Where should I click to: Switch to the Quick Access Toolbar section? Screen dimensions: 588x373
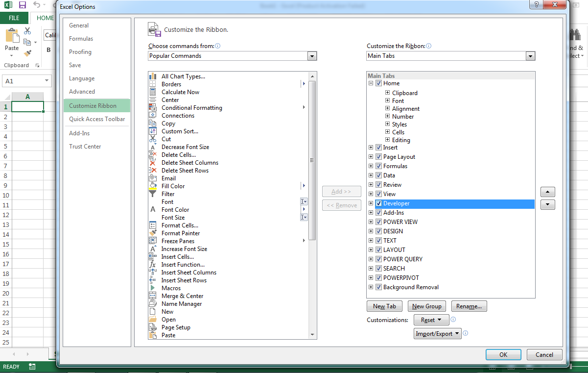pyautogui.click(x=97, y=119)
